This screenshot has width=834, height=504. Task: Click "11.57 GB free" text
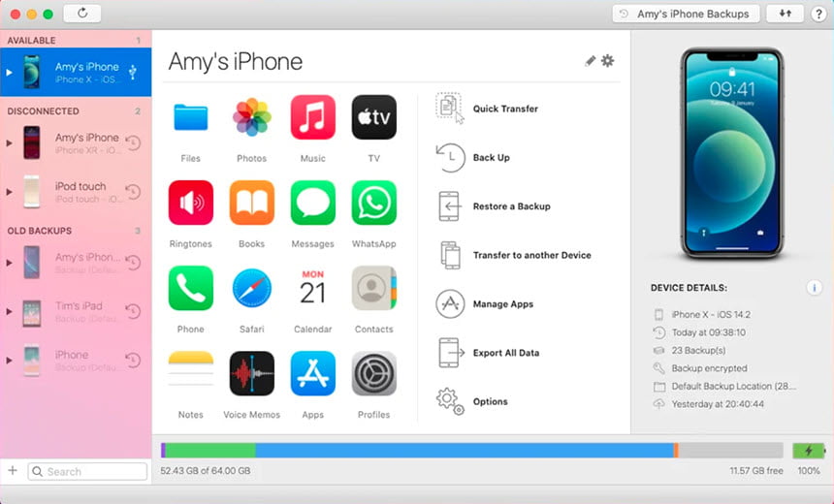pos(755,471)
